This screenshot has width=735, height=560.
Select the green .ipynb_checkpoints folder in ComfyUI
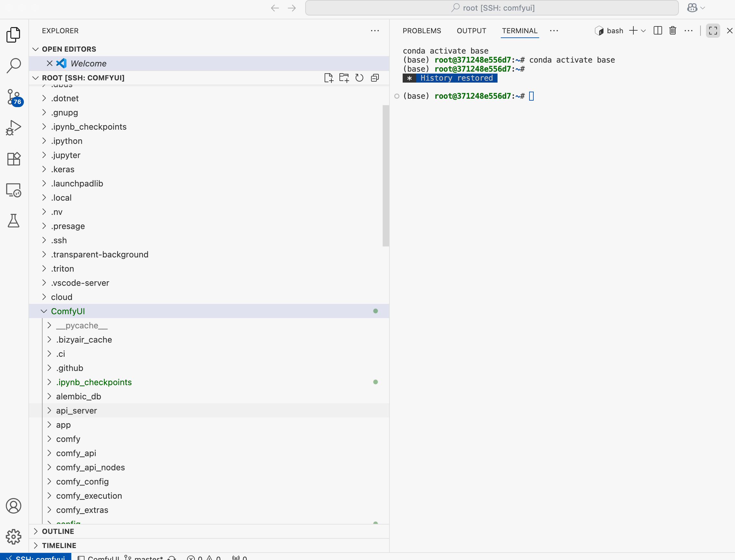click(x=209, y=382)
